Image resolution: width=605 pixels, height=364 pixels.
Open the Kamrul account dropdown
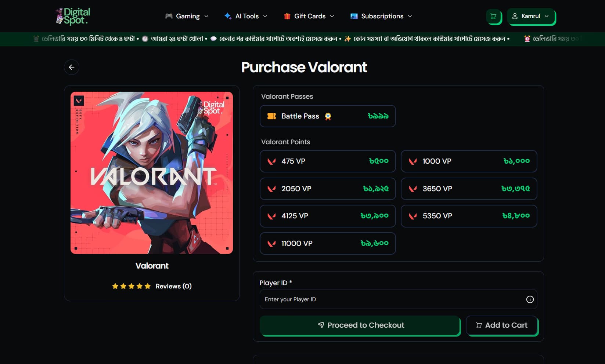(x=531, y=16)
